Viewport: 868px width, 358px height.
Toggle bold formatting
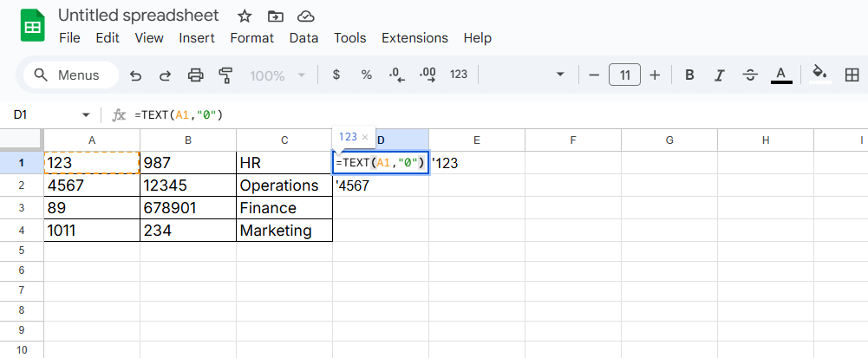(x=689, y=75)
